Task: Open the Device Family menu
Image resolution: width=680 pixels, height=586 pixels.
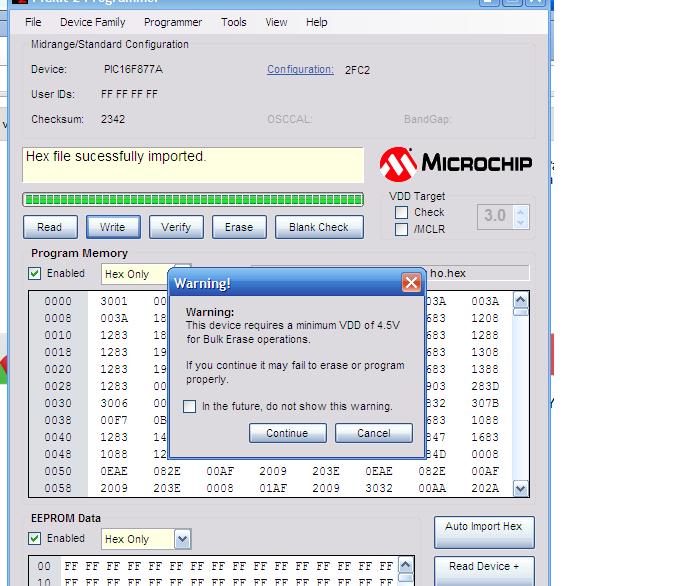Action: click(x=92, y=22)
